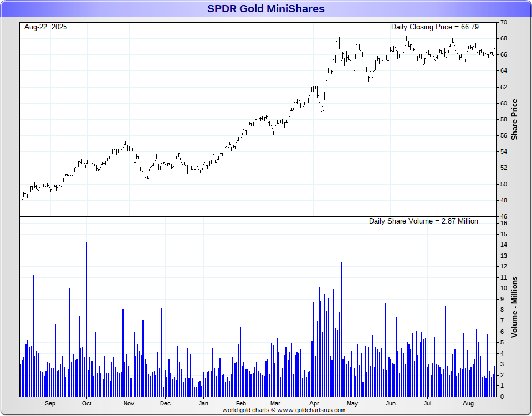The width and height of the screenshot is (532, 416).
Task: Click the 60 price axis tick label
Action: (504, 103)
